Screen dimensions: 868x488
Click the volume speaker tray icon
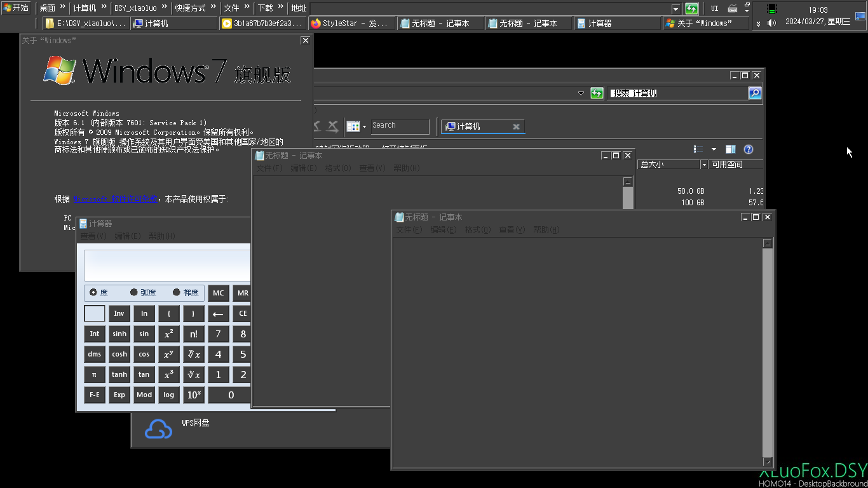tap(771, 23)
